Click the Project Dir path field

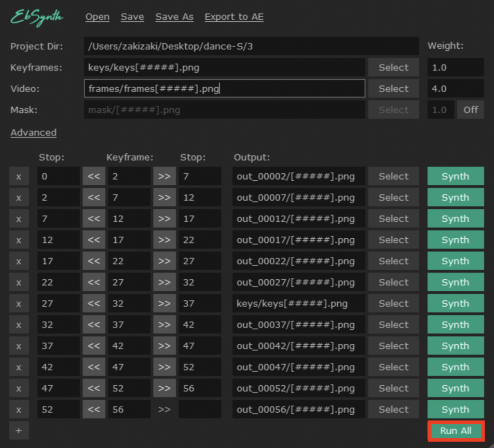251,47
